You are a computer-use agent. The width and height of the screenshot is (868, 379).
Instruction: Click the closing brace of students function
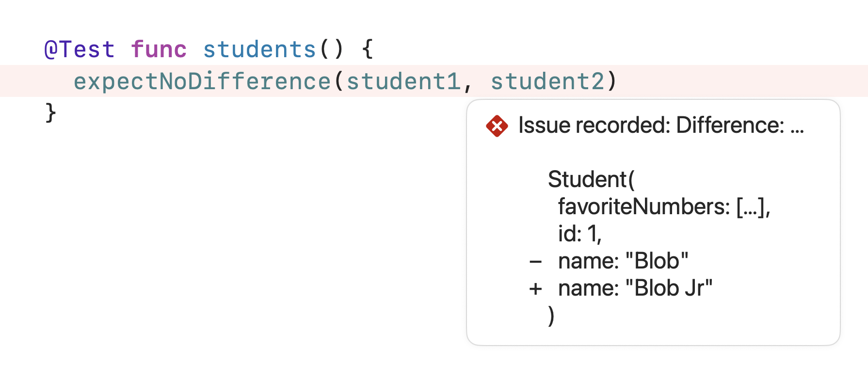coord(50,113)
